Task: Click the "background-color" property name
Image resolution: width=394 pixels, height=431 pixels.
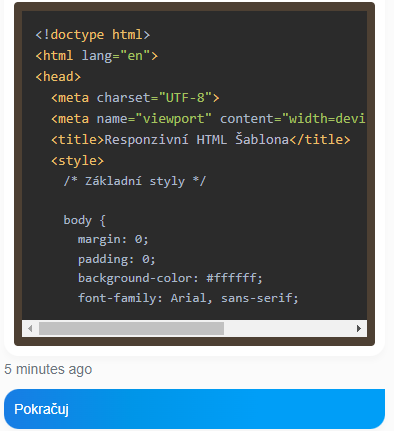Action: (135, 278)
